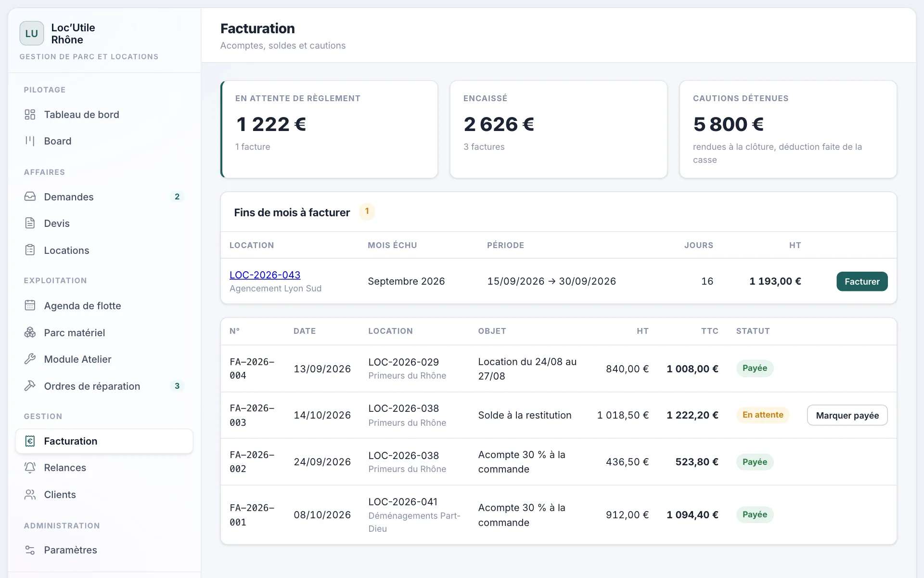Click the En attente status badge
The image size is (924, 578).
click(x=763, y=415)
